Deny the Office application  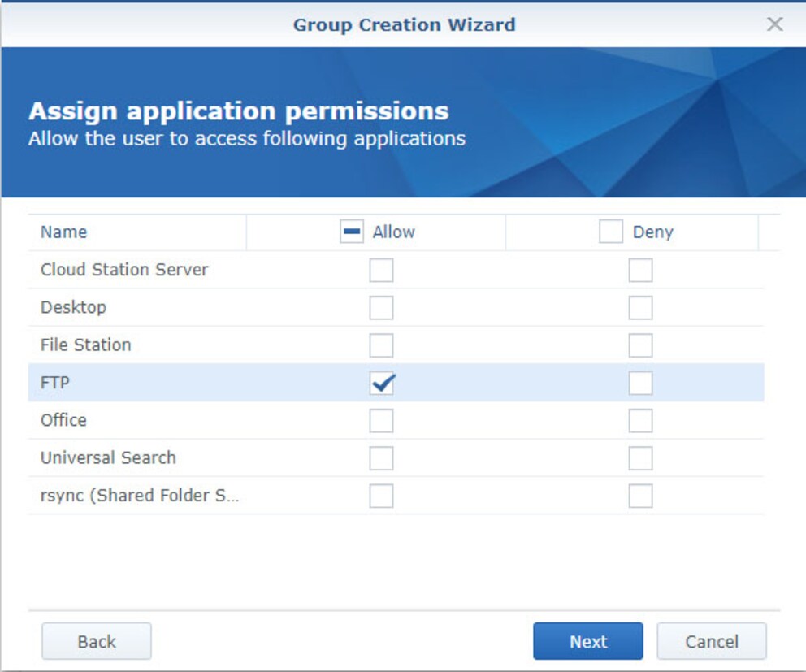(x=640, y=421)
